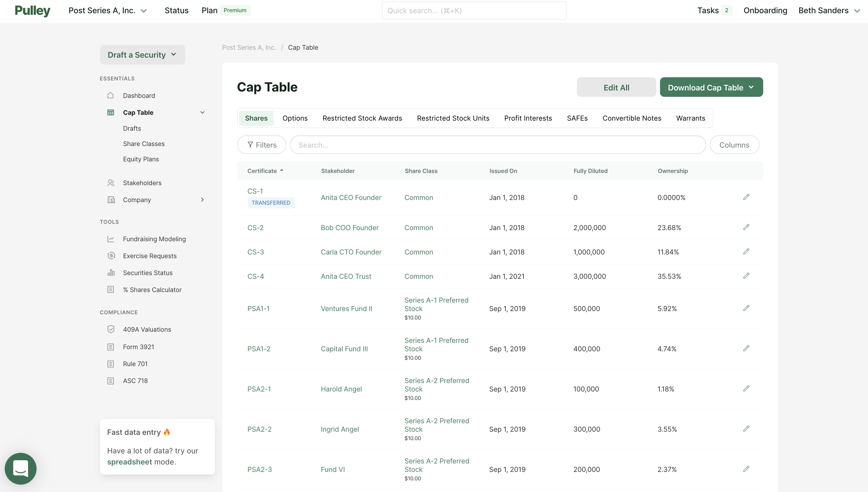Click the Pulley logo

click(x=33, y=11)
